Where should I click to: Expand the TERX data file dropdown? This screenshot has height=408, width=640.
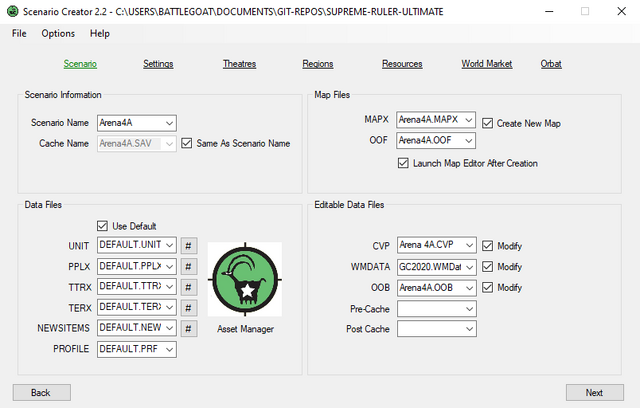(169, 307)
